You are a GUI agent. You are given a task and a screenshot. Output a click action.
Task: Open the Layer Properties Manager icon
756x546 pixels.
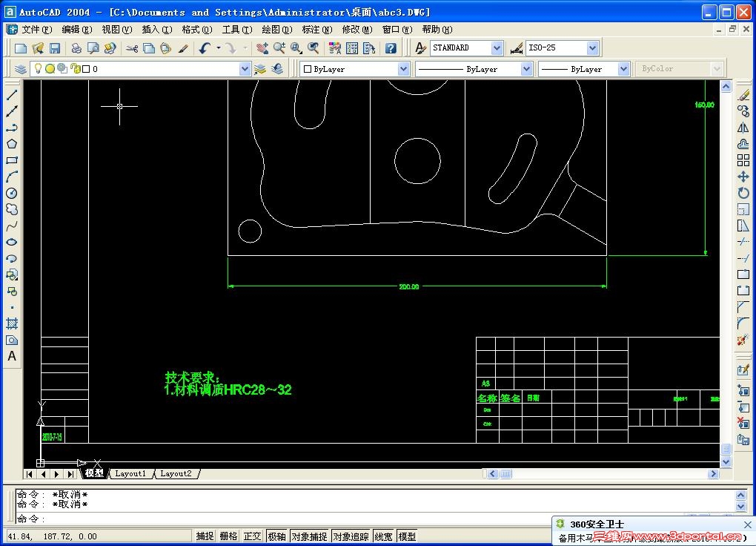pos(20,69)
